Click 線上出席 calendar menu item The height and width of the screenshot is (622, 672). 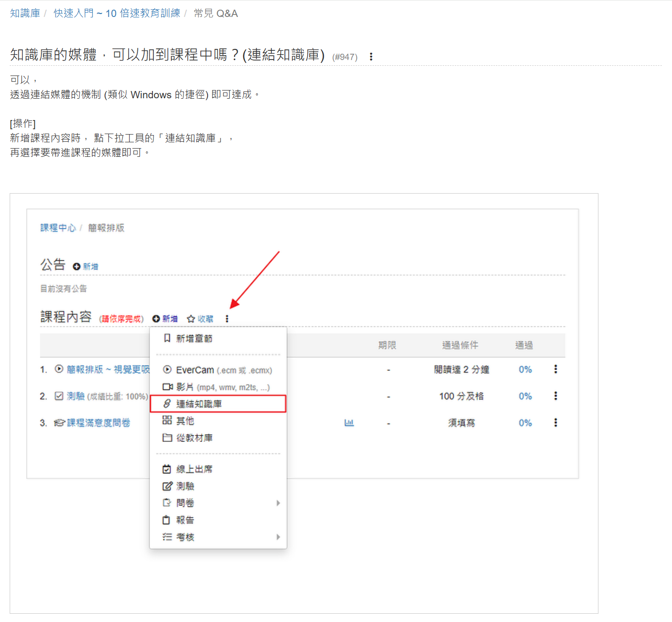click(194, 469)
